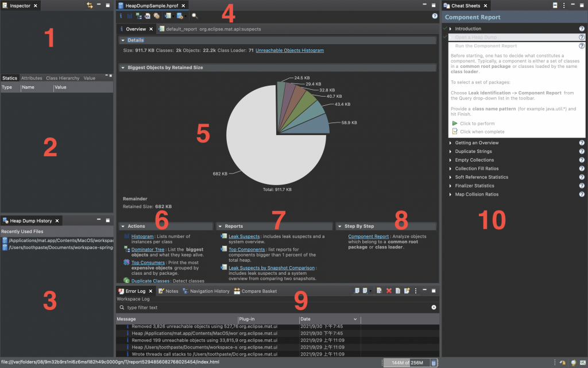Switch to the Navigation History tab
The width and height of the screenshot is (588, 368).
click(206, 291)
